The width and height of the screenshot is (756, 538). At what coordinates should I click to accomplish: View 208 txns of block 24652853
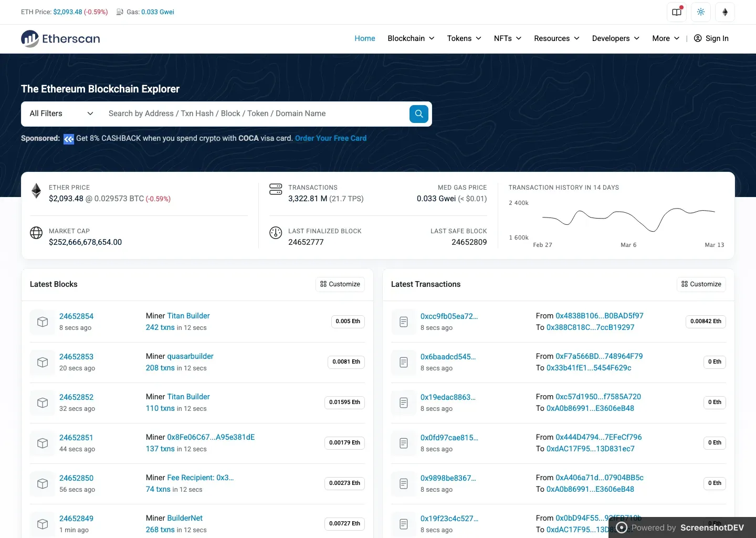(160, 368)
